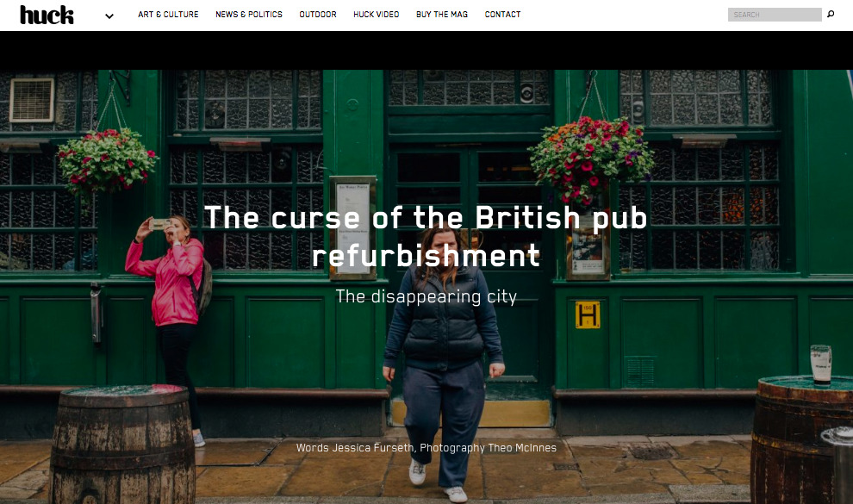Expand the chevron beside the huck logo
Image resolution: width=853 pixels, height=504 pixels.
tap(109, 16)
